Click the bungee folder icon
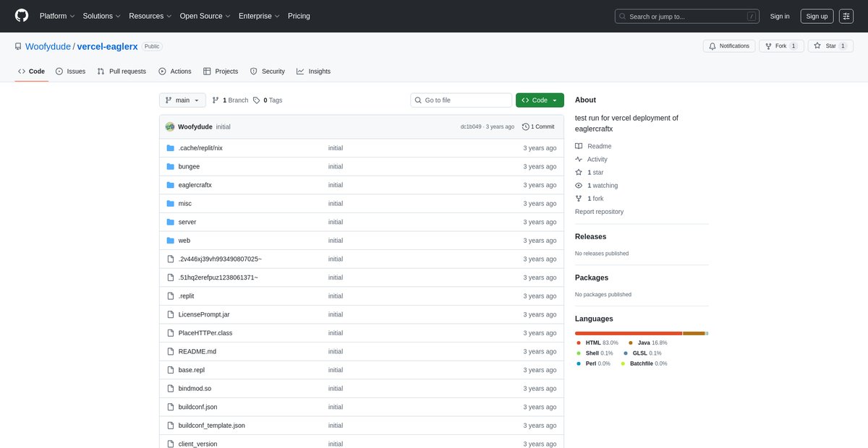Image resolution: width=868 pixels, height=448 pixels. [x=171, y=166]
